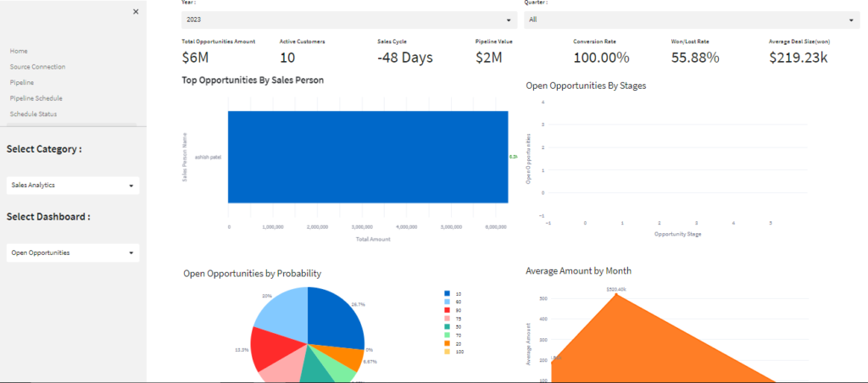
Task: Navigate to the Pipeline page
Action: [x=22, y=82]
